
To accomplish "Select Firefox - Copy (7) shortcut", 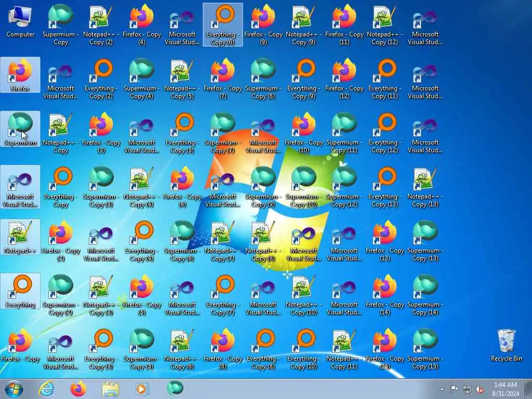I will (x=222, y=79).
